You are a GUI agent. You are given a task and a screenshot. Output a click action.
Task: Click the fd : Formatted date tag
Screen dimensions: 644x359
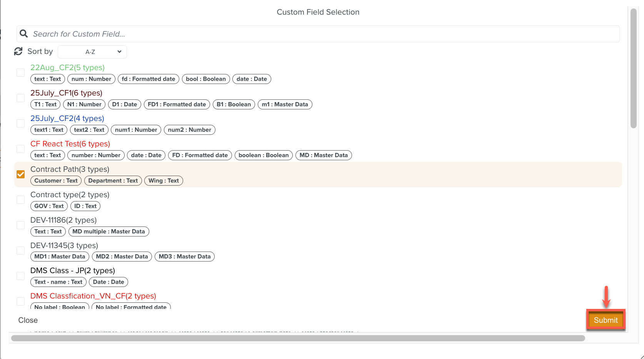pyautogui.click(x=148, y=79)
